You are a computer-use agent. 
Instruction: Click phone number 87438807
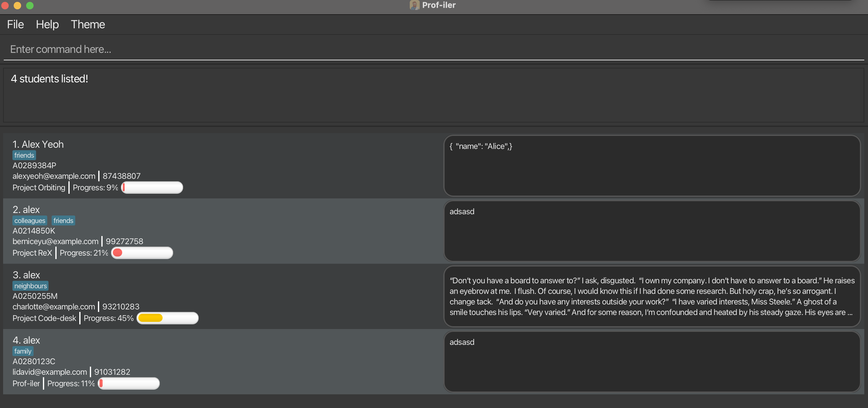click(x=122, y=176)
